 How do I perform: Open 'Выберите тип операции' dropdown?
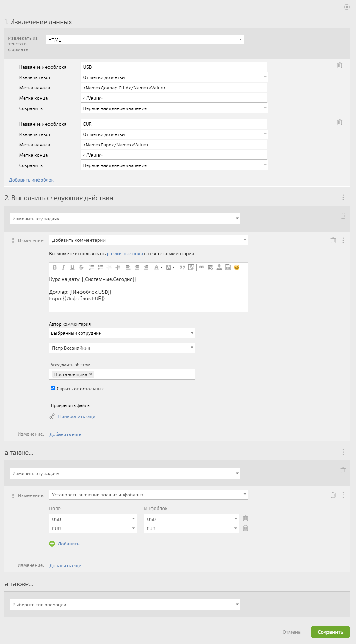[x=125, y=605]
